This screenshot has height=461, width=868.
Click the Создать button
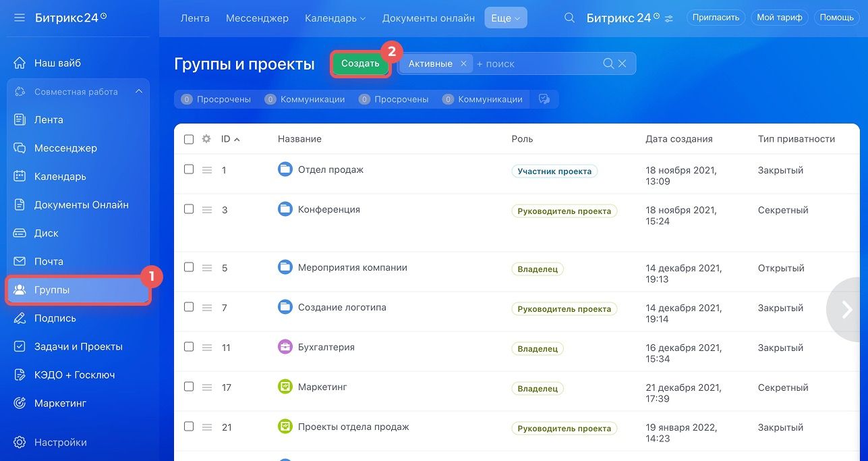click(360, 63)
